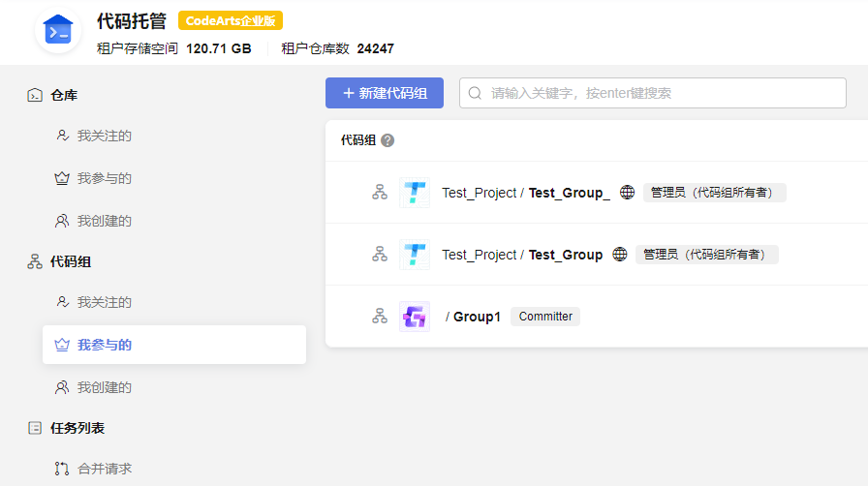Viewport: 868px width, 486px height.
Task: Open the 仓库 sidebar heading
Action: point(64,95)
